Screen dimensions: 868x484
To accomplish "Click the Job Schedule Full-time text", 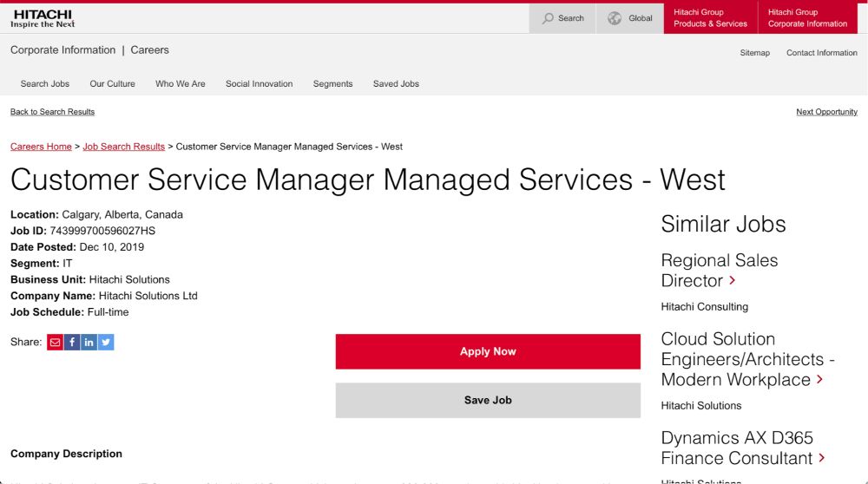I will tap(69, 312).
